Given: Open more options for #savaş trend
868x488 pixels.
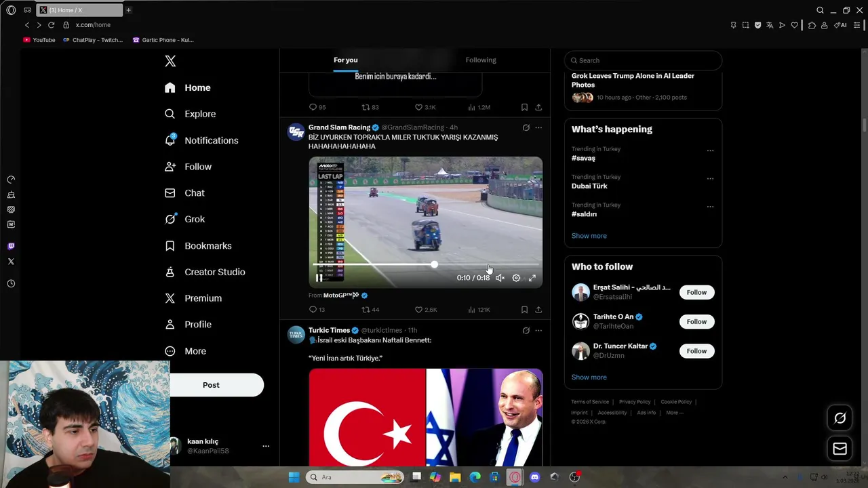Looking at the screenshot, I should [710, 150].
